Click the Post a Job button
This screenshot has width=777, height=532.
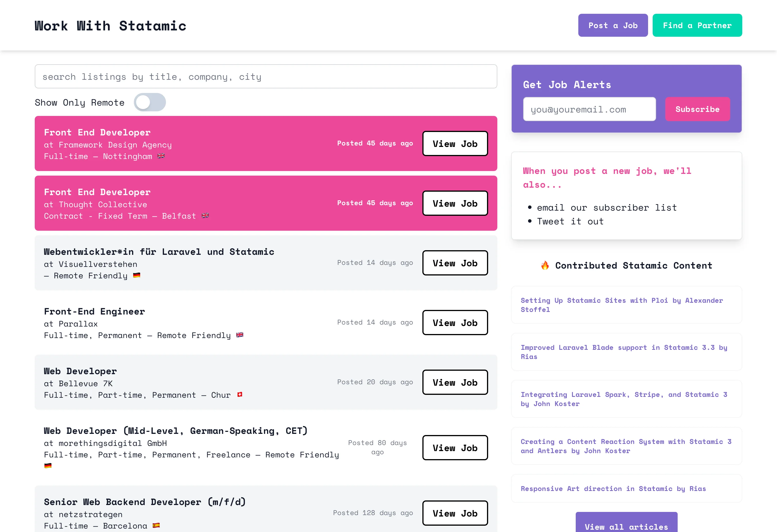[613, 26]
